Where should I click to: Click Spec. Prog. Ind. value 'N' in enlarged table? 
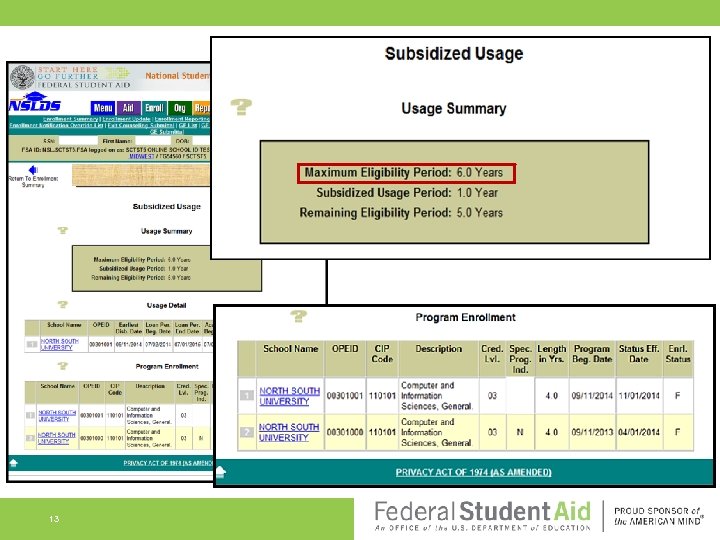click(x=520, y=432)
